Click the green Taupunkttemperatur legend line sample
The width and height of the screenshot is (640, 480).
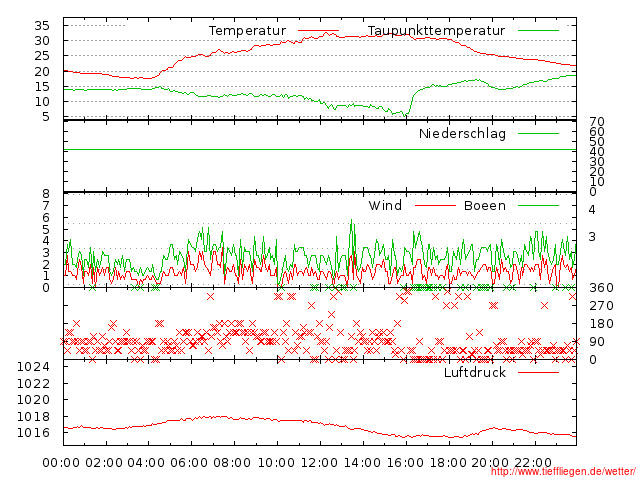coord(538,31)
